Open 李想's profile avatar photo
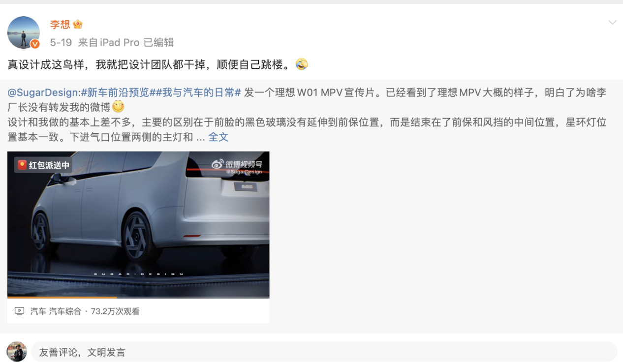 (23, 32)
